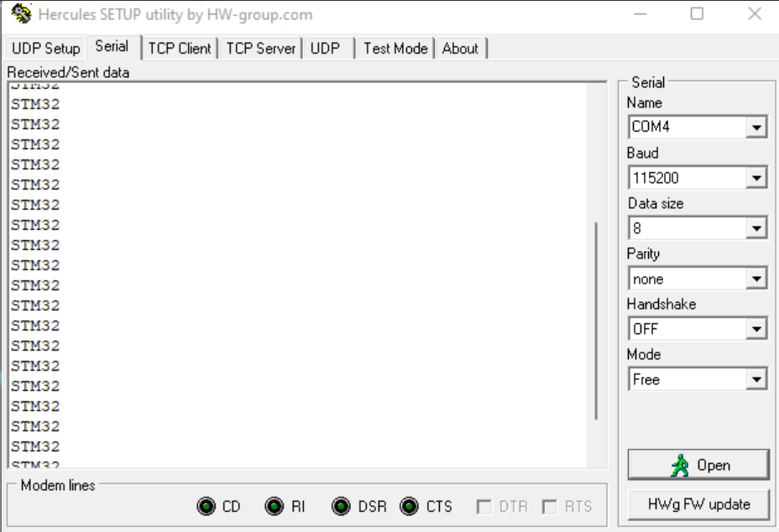The width and height of the screenshot is (779, 532).
Task: Open the About tab
Action: pyautogui.click(x=461, y=49)
